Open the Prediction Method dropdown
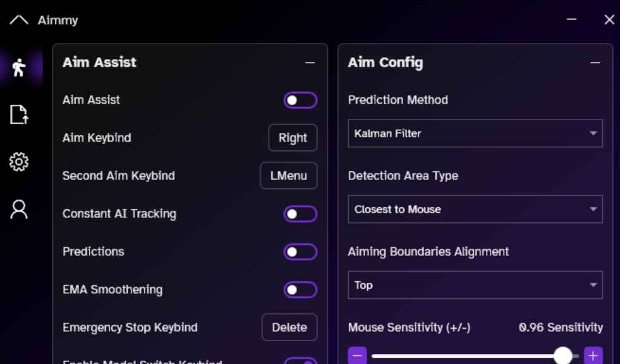This screenshot has height=364, width=620. coord(475,133)
